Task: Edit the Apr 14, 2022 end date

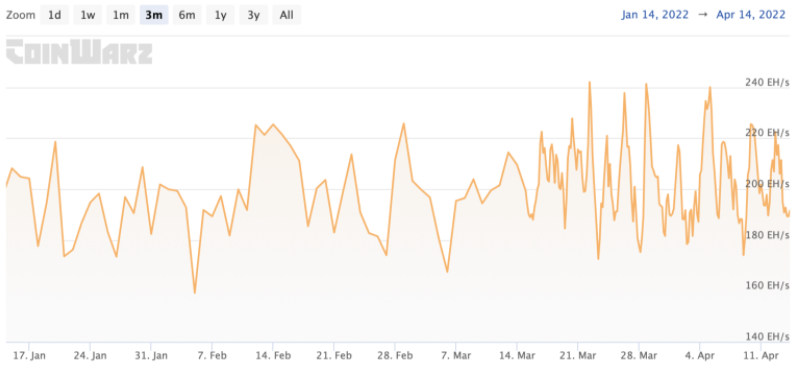Action: pos(750,15)
